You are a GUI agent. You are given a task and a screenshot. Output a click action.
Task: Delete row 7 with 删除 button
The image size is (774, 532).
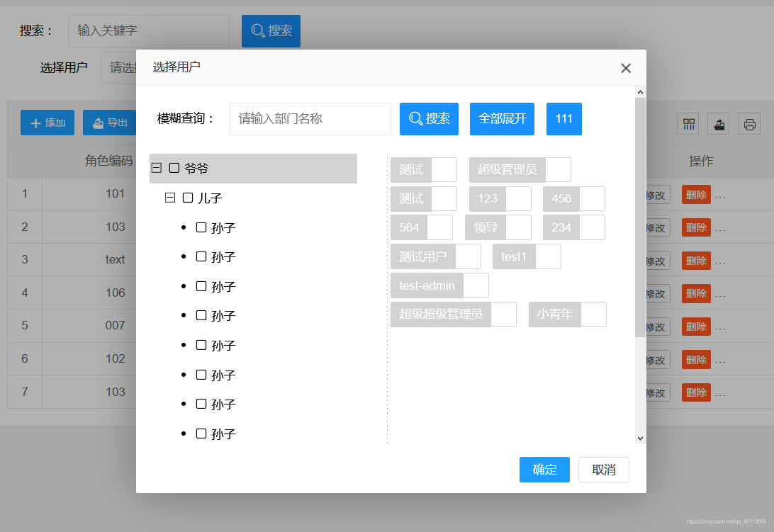pyautogui.click(x=696, y=392)
